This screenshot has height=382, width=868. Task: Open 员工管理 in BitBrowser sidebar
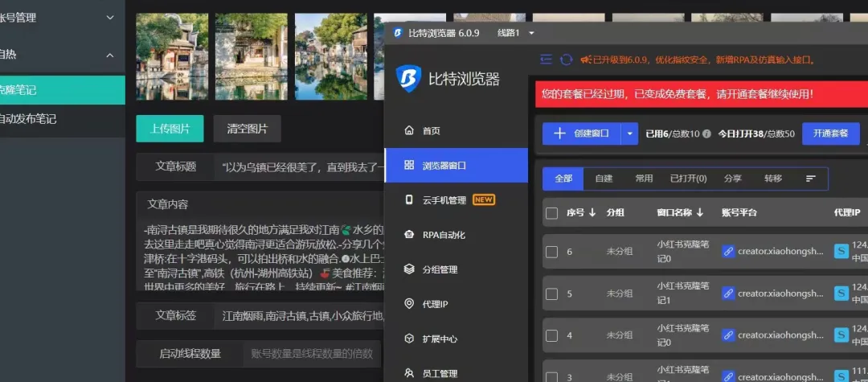[x=457, y=373]
